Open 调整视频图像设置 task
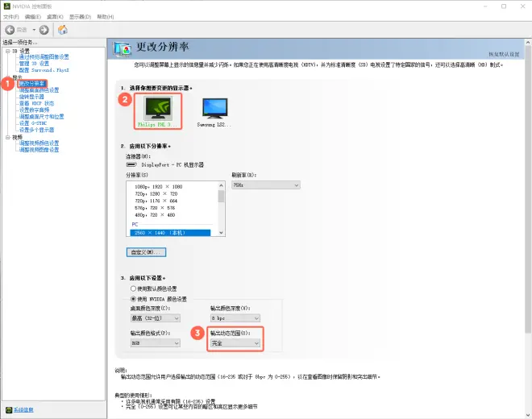The width and height of the screenshot is (532, 419). [x=39, y=150]
